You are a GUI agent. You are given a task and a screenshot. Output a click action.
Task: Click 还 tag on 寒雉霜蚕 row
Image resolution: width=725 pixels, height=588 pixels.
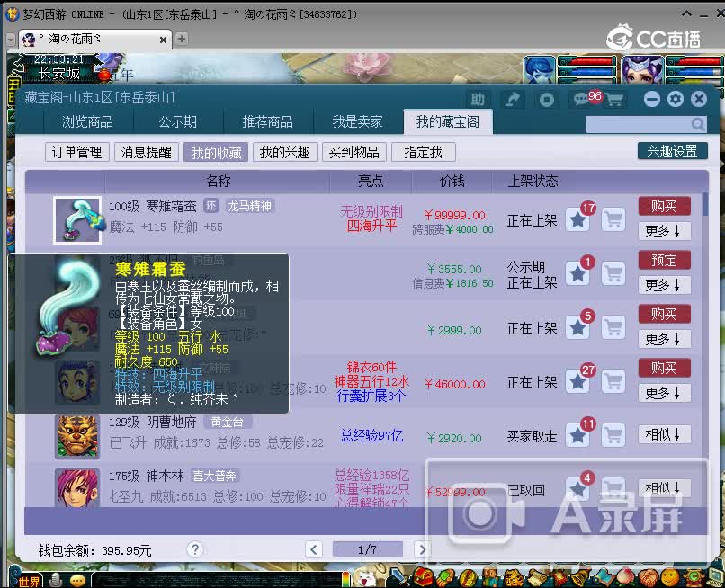[210, 206]
